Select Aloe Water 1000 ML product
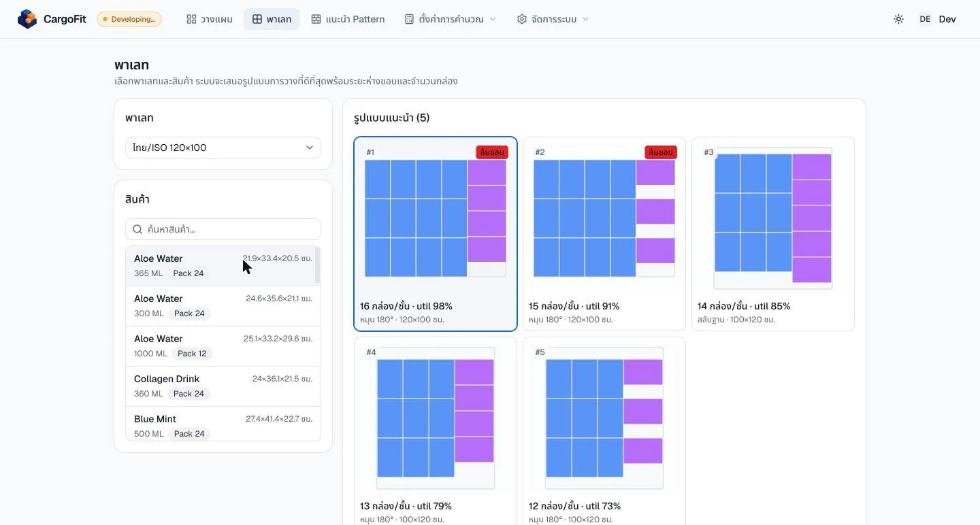The height and width of the screenshot is (525, 980). [x=223, y=346]
